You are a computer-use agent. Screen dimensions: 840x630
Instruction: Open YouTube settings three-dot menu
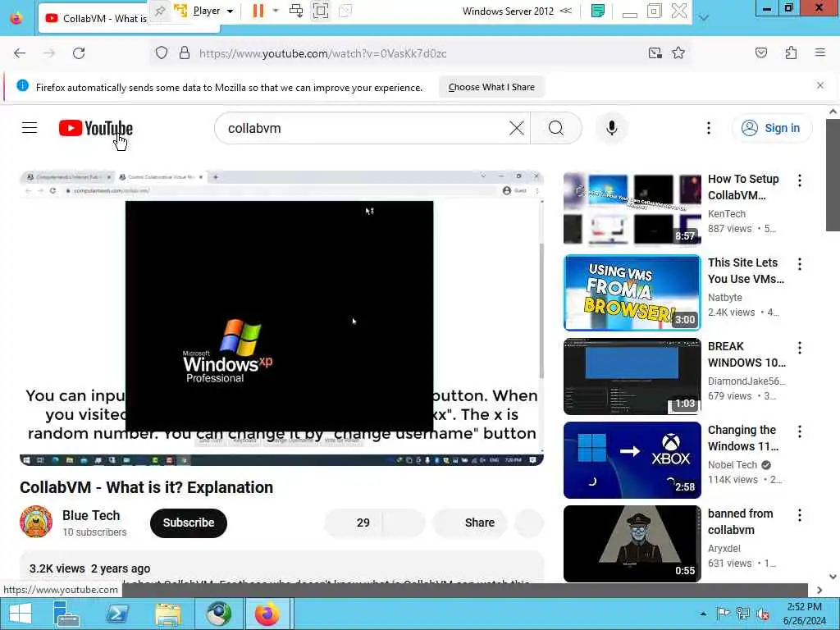pos(709,128)
